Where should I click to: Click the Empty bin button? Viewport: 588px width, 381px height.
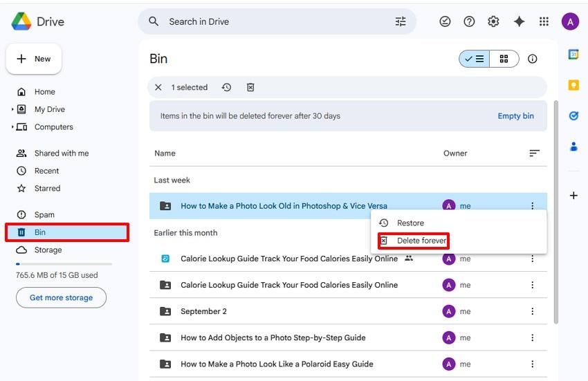[x=515, y=116]
